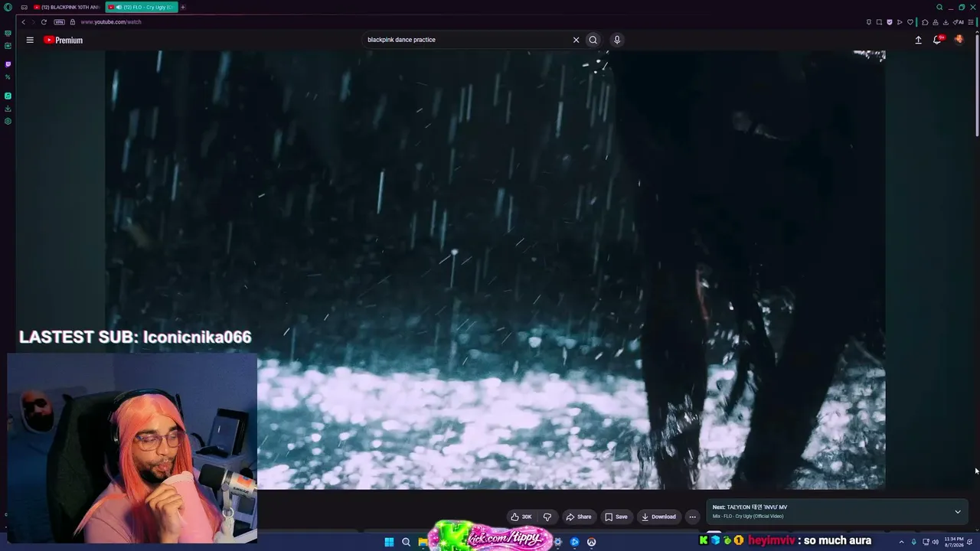980x551 pixels.
Task: View site security lock info
Action: click(73, 22)
